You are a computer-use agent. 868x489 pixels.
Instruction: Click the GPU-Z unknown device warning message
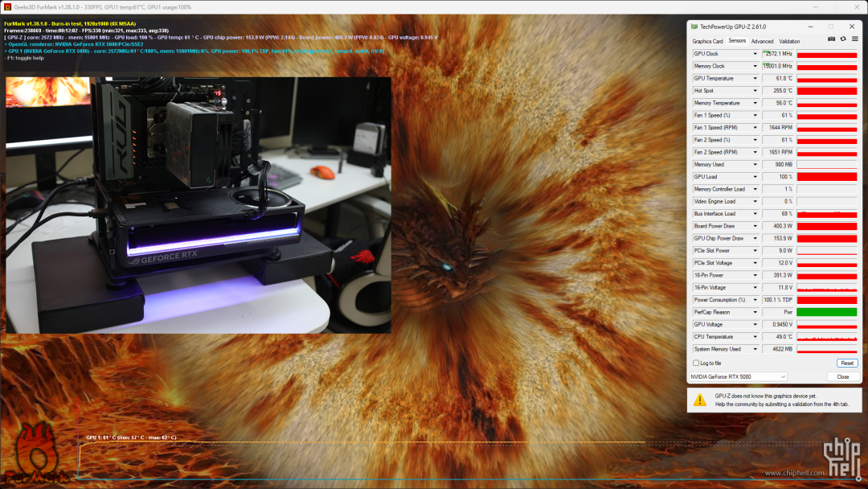(781, 400)
